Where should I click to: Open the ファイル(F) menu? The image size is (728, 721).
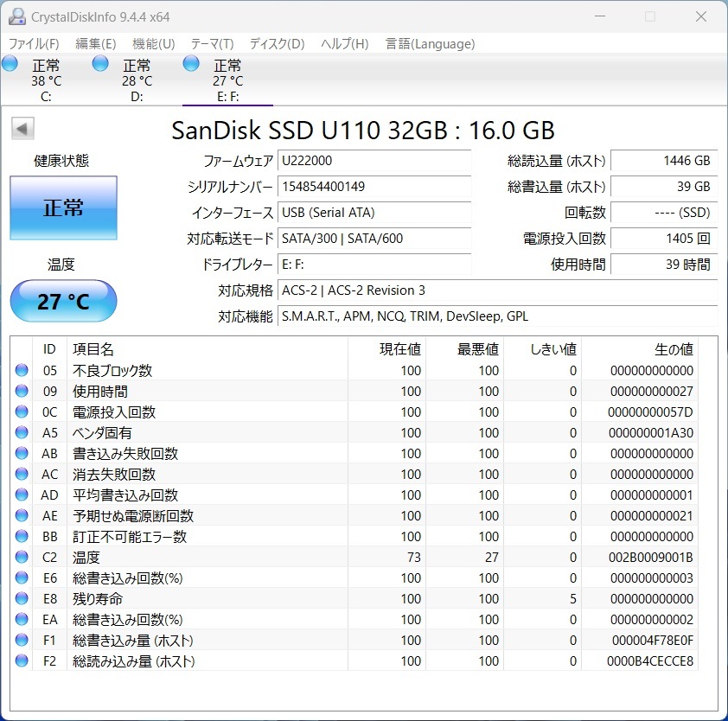34,44
